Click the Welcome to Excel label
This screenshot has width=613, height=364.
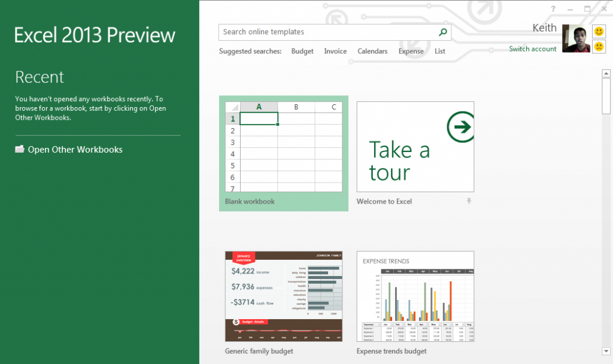(x=384, y=201)
